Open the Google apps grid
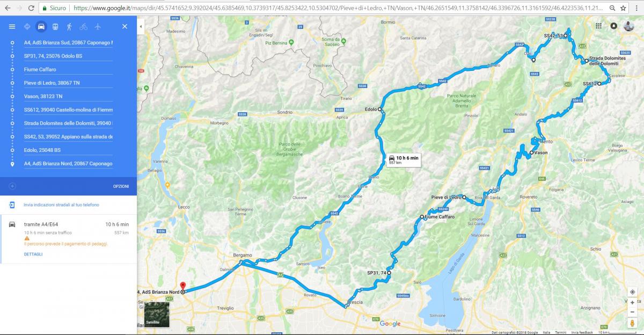 tap(598, 26)
